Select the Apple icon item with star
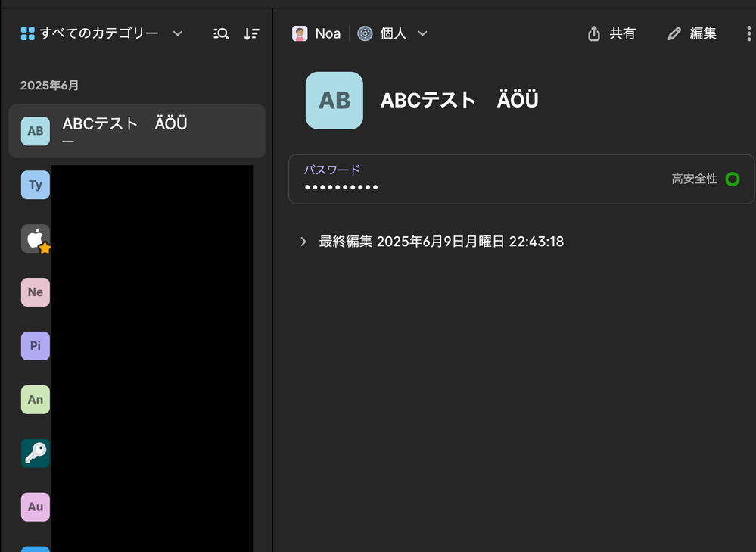This screenshot has width=756, height=552. [x=35, y=239]
